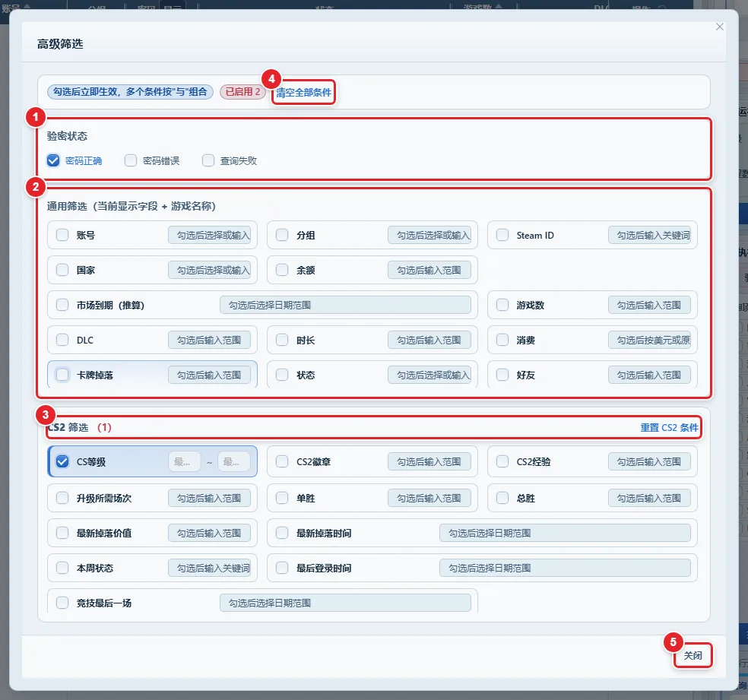748x700 pixels.
Task: Enable the 单胜 filter checkbox
Action: (x=283, y=499)
